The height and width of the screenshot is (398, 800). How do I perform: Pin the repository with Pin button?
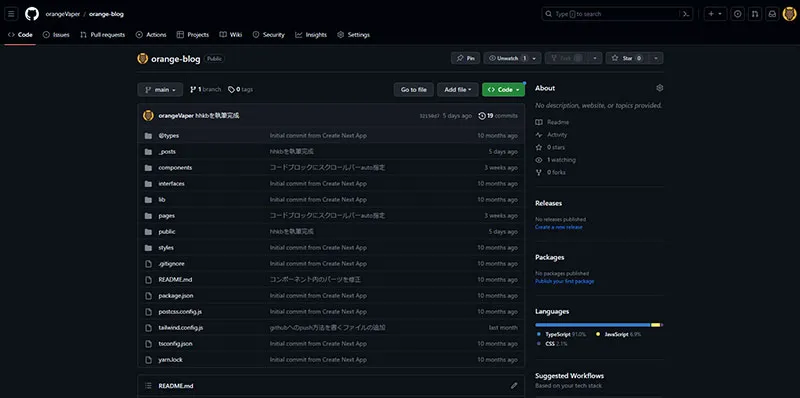pyautogui.click(x=465, y=58)
